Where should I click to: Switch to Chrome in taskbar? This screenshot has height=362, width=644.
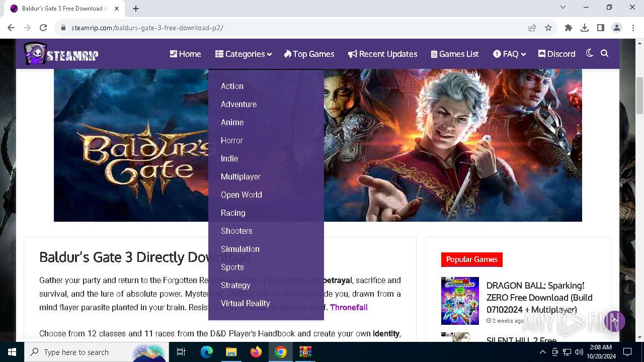[x=281, y=352]
